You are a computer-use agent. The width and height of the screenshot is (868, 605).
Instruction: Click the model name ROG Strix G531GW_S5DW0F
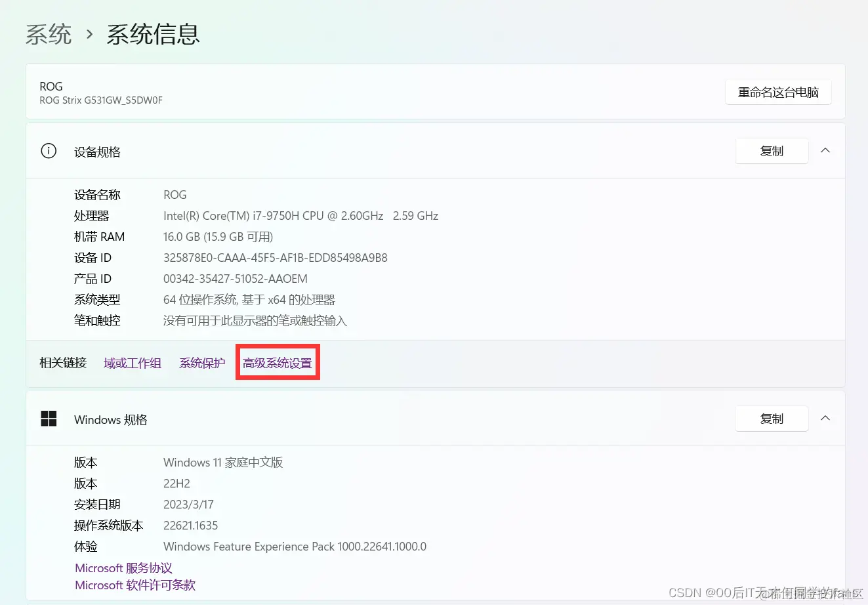pos(101,100)
